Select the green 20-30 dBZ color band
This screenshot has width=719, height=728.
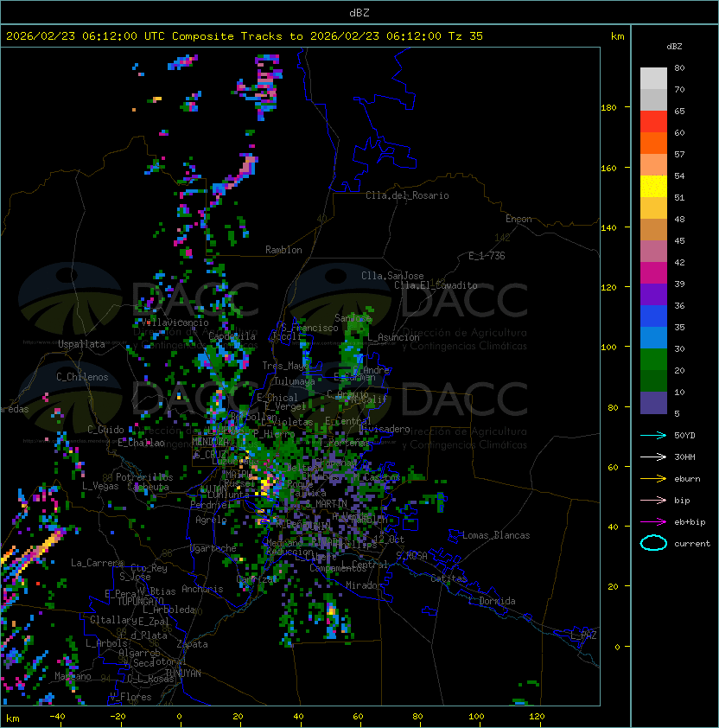point(653,360)
